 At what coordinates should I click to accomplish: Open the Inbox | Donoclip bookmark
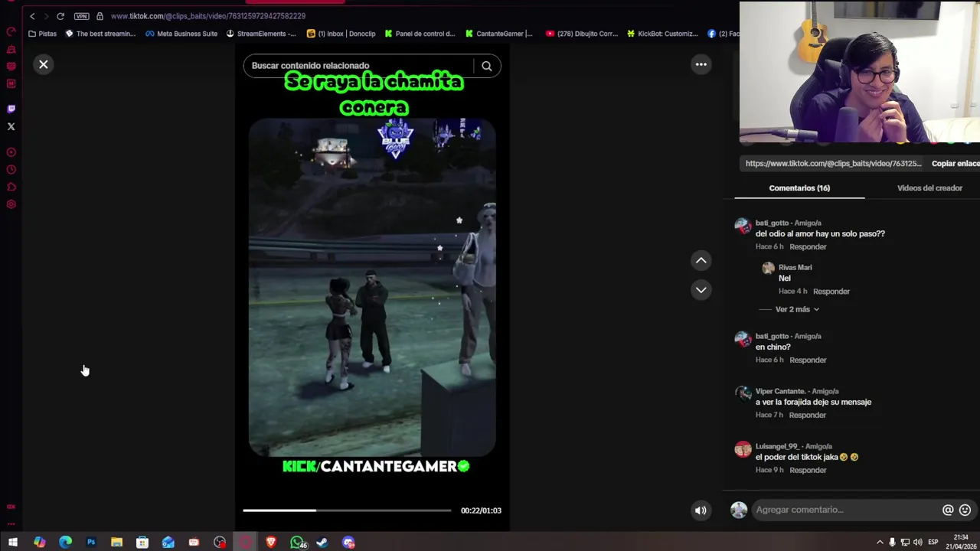[341, 34]
